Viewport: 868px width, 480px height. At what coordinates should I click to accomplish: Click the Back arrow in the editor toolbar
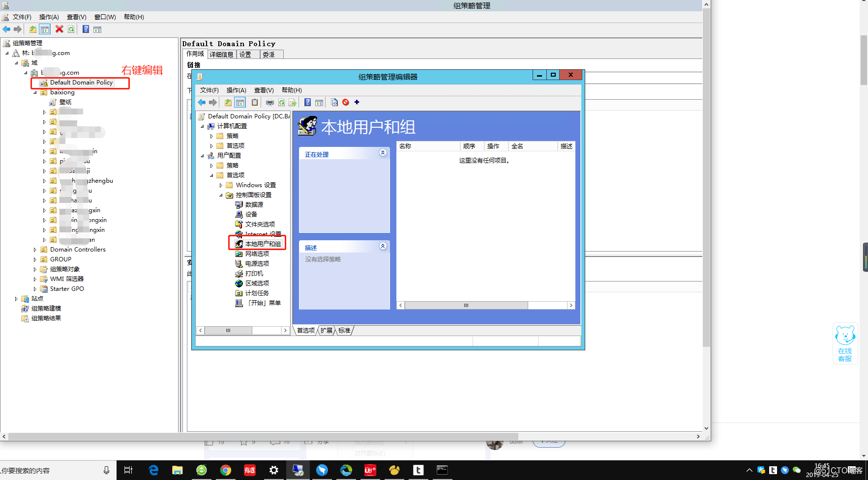(202, 102)
